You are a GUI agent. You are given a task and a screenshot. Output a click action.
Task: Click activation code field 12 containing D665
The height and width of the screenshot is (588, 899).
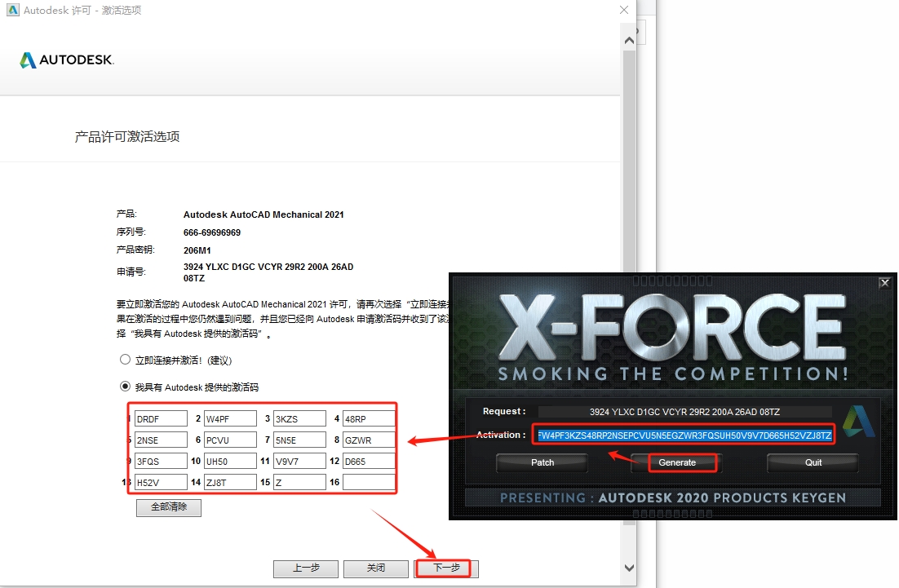point(370,462)
